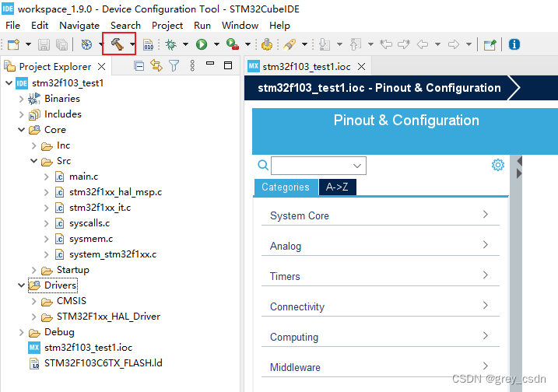The width and height of the screenshot is (558, 392).
Task: Close the Project Explorer view tab
Action: [x=101, y=67]
